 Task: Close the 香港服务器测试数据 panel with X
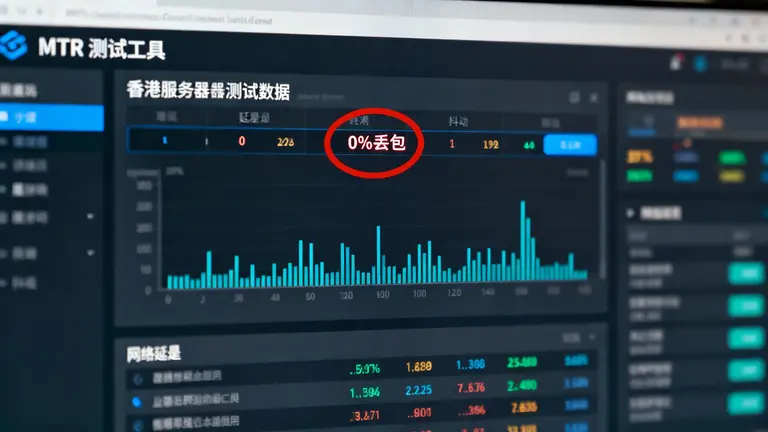tap(594, 98)
